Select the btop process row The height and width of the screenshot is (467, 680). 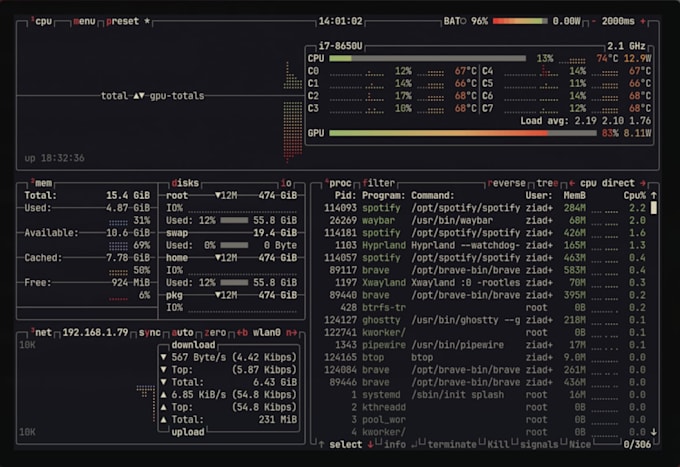[485, 357]
